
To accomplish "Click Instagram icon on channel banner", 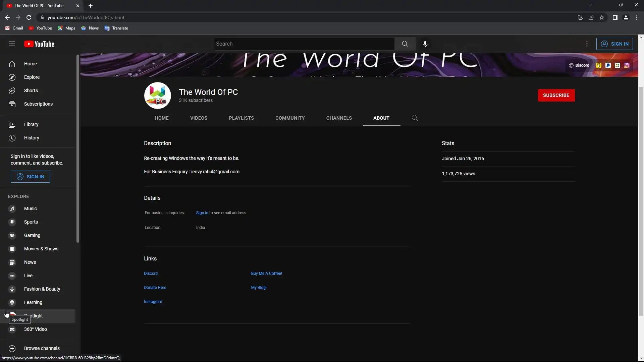I will (627, 65).
